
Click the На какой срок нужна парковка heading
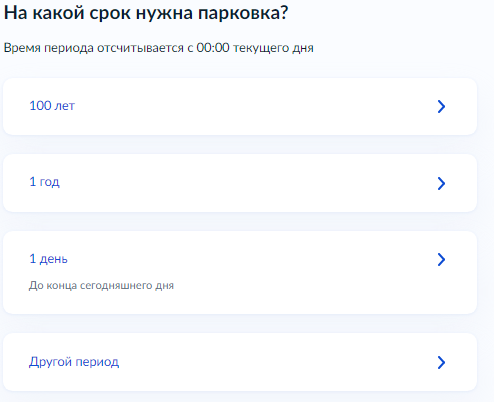146,14
